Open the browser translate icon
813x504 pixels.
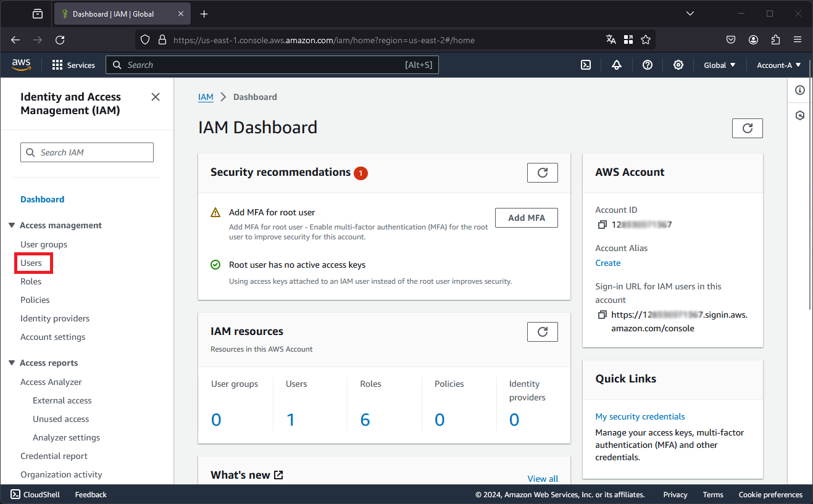coord(611,39)
